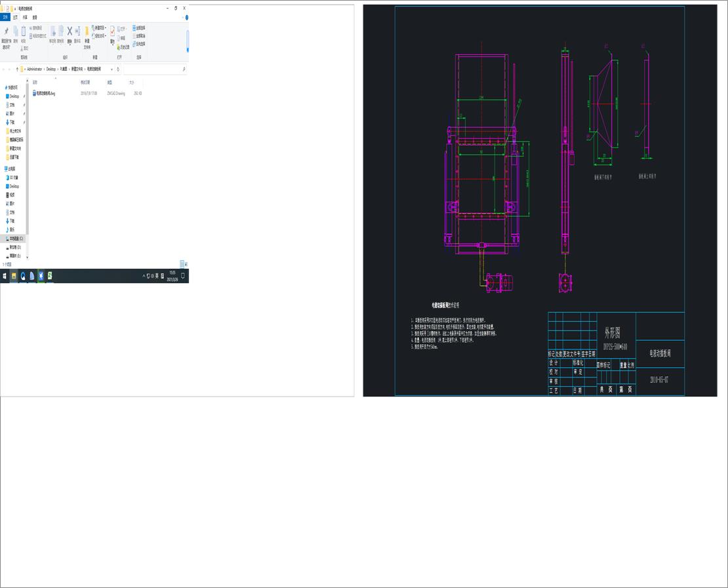The image size is (728, 588).
Task: Click the Select all ribbon button
Action: pyautogui.click(x=139, y=28)
